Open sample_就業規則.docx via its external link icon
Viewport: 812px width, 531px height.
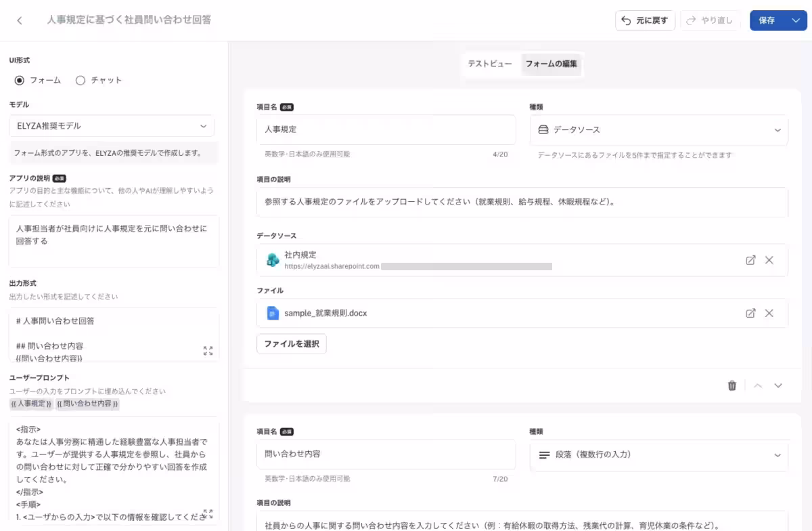pyautogui.click(x=750, y=313)
